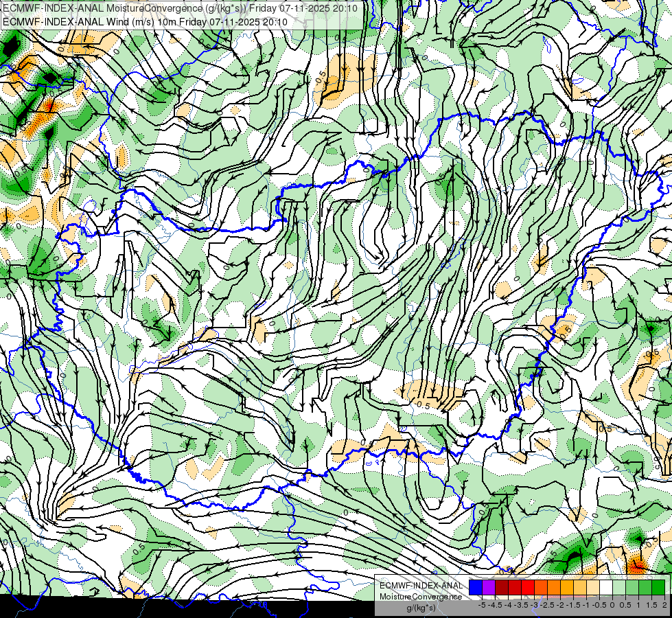
Task: Click the -5 legend scale value
Action: click(x=482, y=605)
